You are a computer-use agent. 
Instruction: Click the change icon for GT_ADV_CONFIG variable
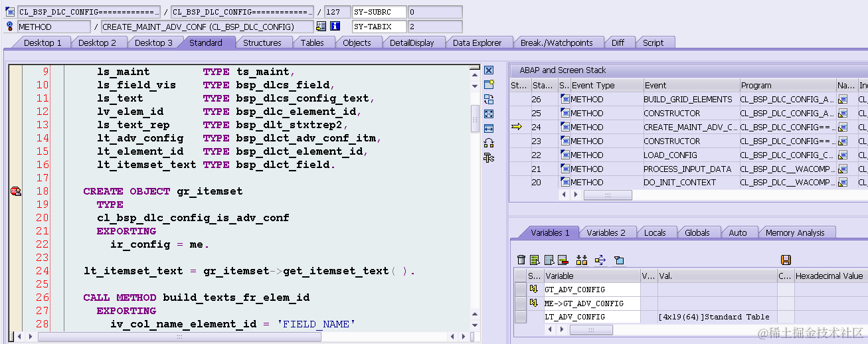533,289
